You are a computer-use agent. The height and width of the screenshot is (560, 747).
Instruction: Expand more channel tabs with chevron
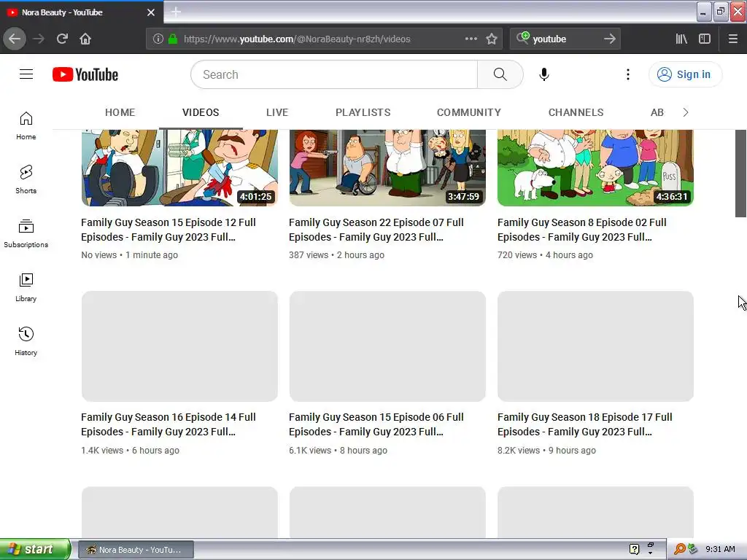click(x=686, y=112)
